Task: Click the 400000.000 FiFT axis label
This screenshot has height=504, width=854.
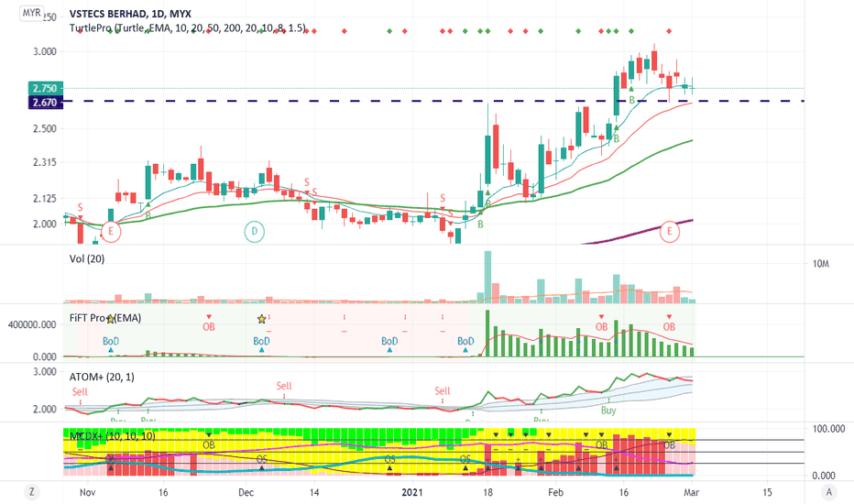Action: click(x=32, y=324)
